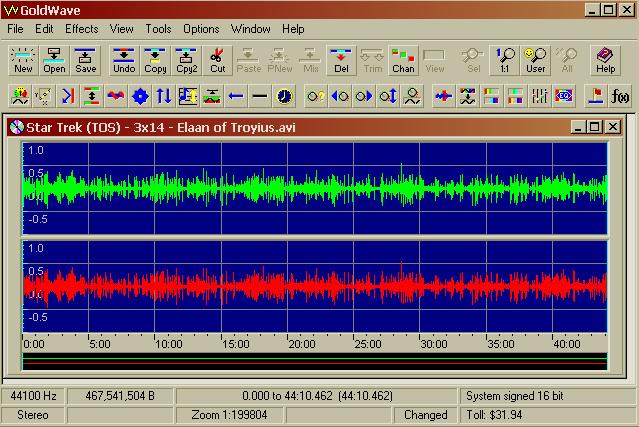639x427 pixels.
Task: Click the "Changed" status field
Action: click(425, 415)
